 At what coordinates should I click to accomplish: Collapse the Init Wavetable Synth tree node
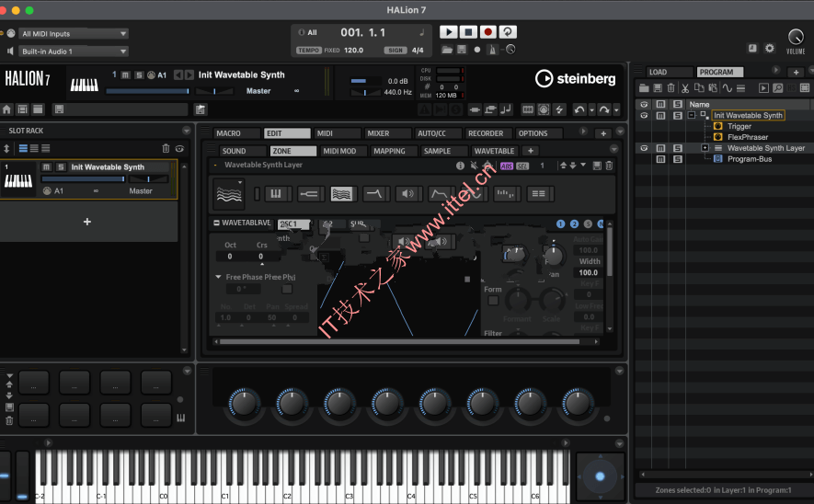tap(692, 115)
